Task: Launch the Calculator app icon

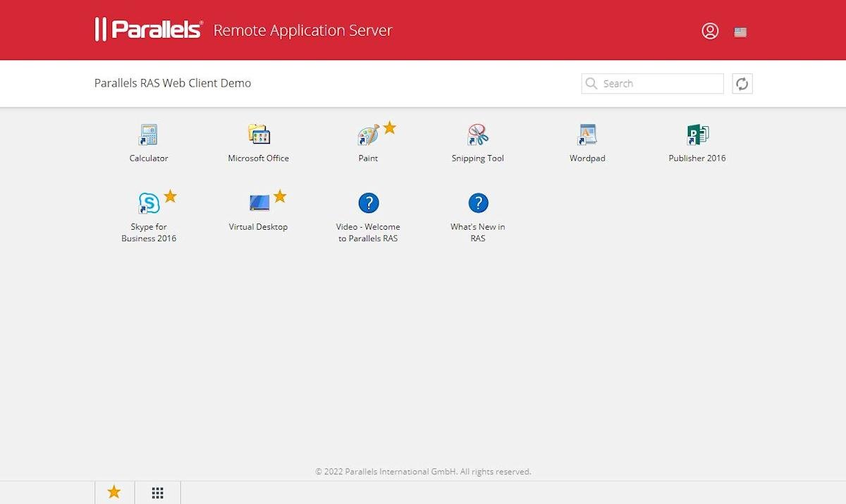Action: tap(149, 135)
